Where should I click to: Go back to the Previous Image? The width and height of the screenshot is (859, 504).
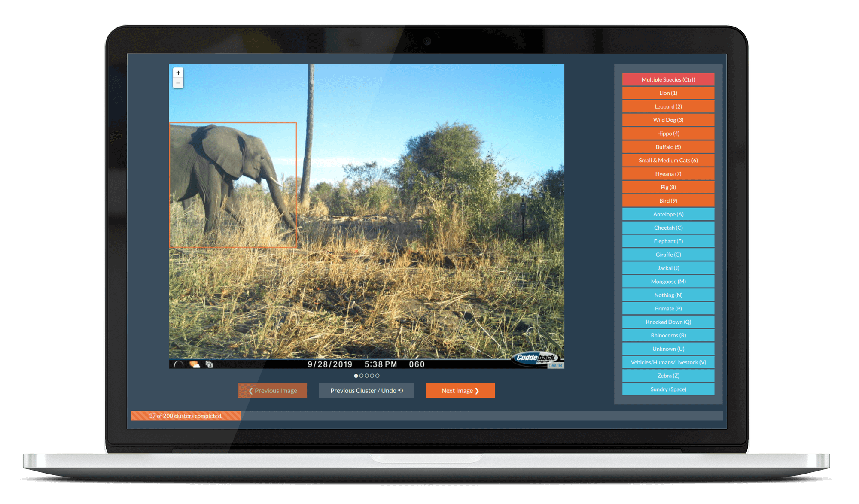point(273,391)
